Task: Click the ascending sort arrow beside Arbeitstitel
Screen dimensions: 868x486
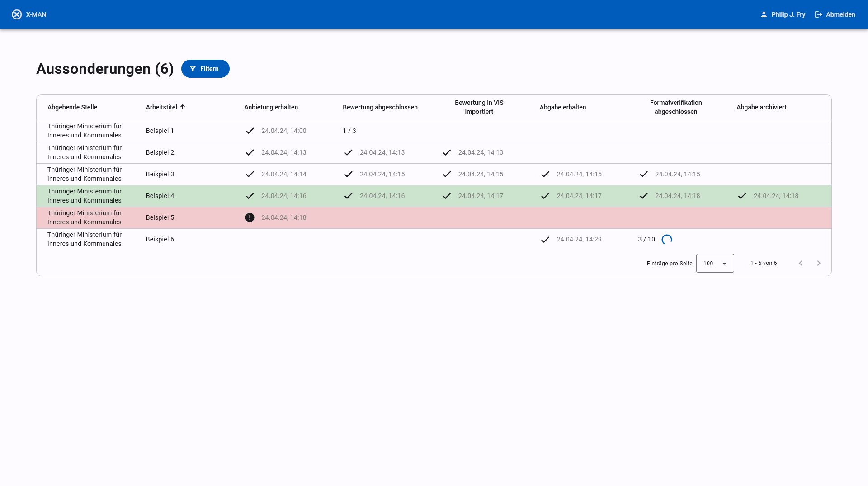Action: pyautogui.click(x=183, y=107)
